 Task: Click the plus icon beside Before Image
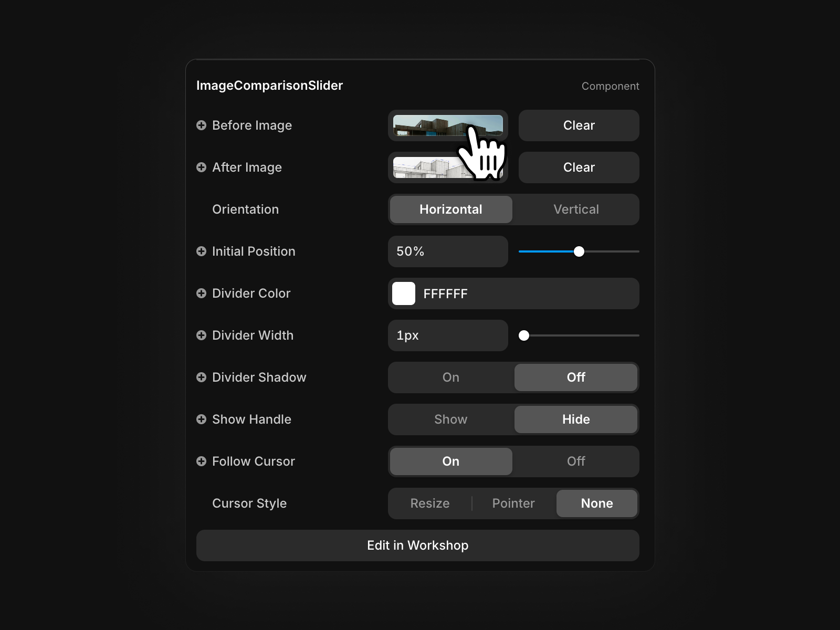202,125
